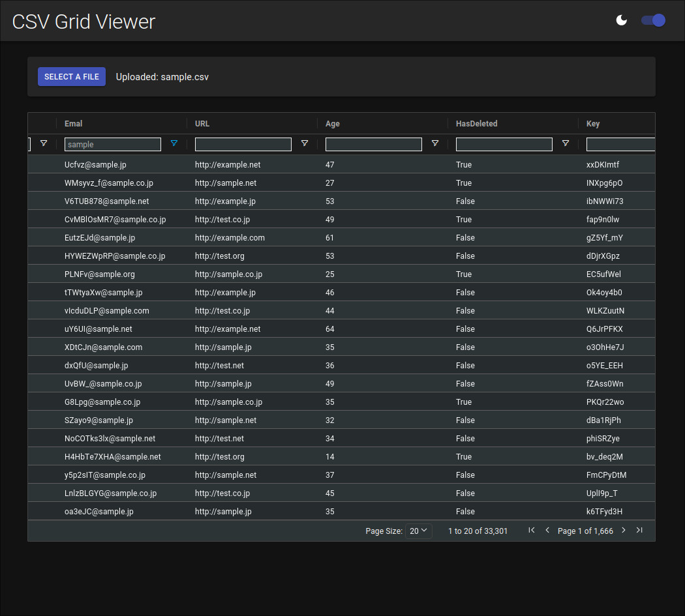Image resolution: width=685 pixels, height=616 pixels.
Task: Sort by the Emal column header
Action: coord(73,124)
